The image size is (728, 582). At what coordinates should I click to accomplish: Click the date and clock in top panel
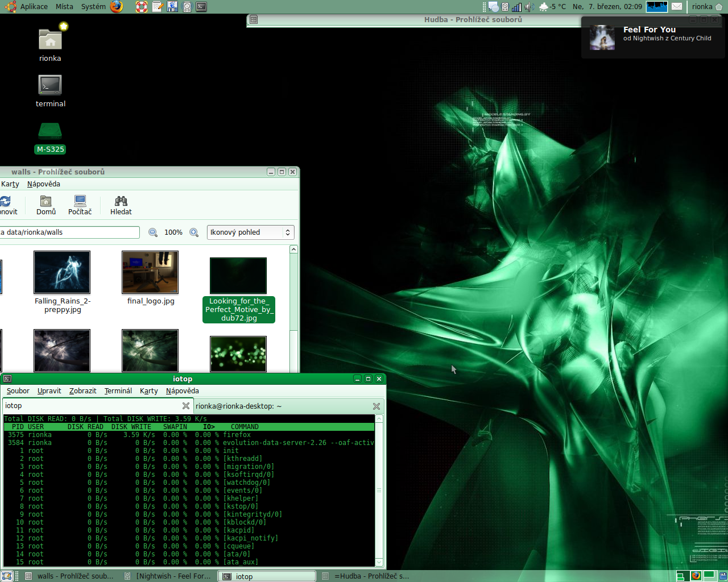point(607,7)
